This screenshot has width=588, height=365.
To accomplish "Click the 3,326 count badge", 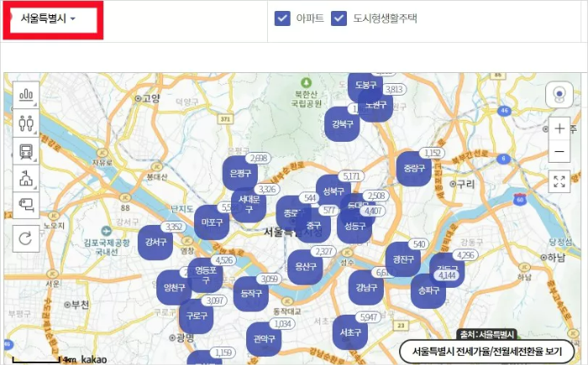I will pyautogui.click(x=267, y=190).
